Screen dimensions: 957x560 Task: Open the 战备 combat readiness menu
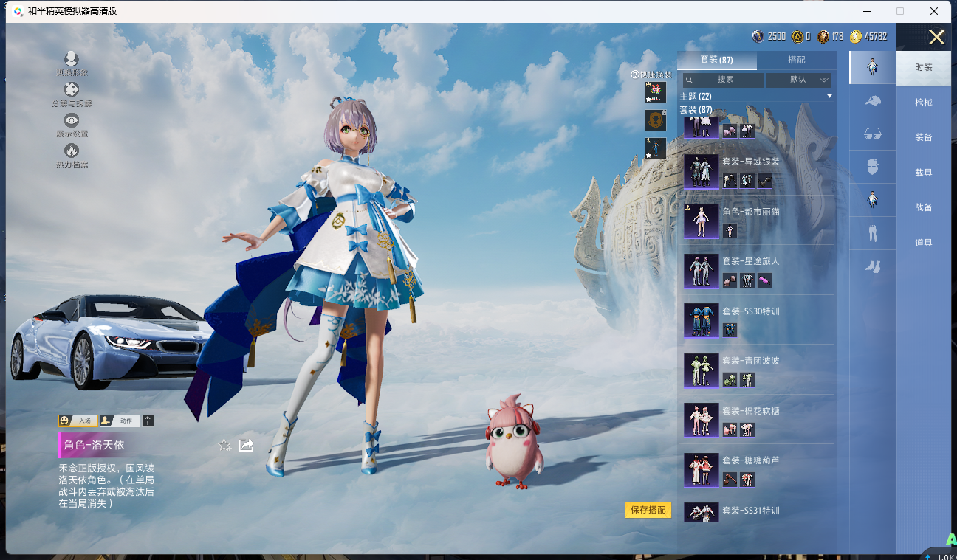point(923,207)
